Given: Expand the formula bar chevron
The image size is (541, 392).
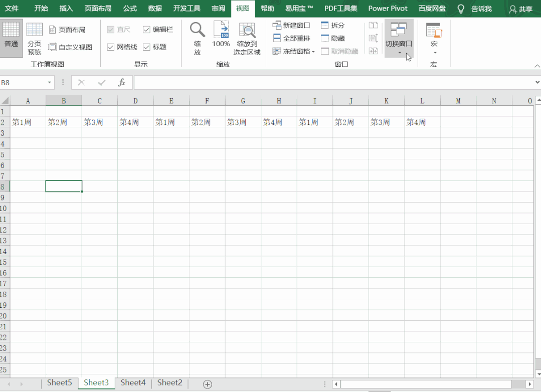Looking at the screenshot, I should 537,83.
